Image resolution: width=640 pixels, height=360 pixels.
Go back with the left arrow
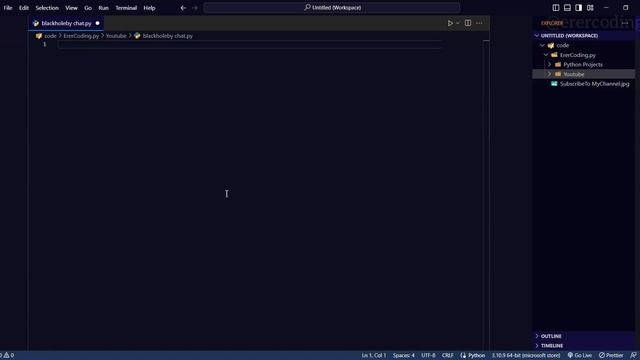[183, 8]
